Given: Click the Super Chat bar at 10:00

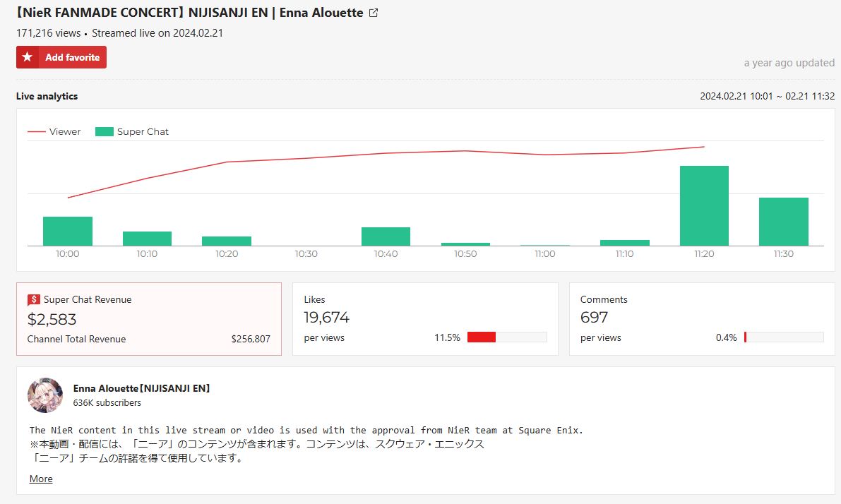Looking at the screenshot, I should point(68,232).
